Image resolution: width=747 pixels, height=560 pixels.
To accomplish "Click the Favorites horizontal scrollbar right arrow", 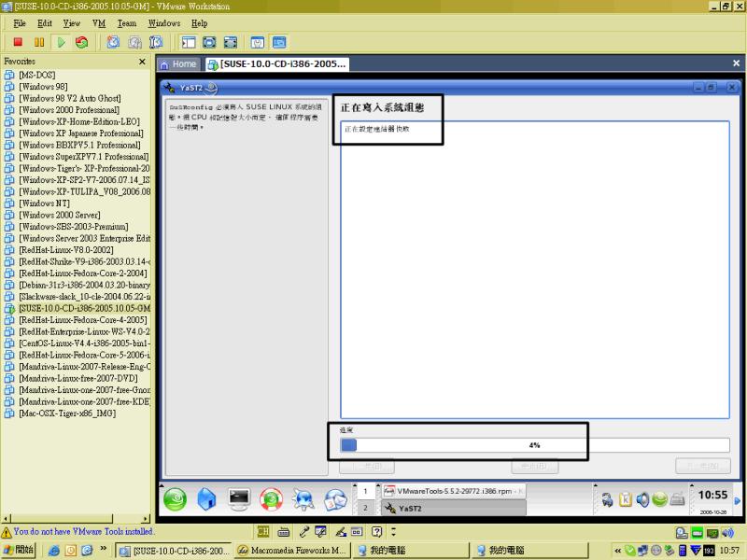I will (x=146, y=519).
